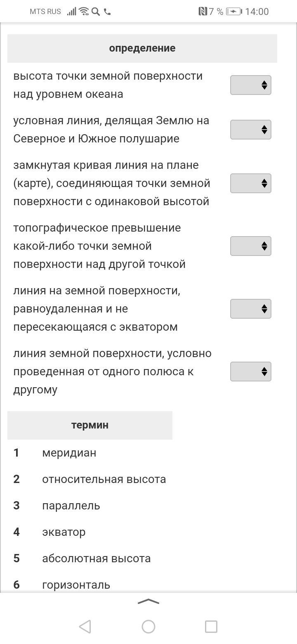
Task: Tap the term 'относительная высота'
Action: point(104,479)
